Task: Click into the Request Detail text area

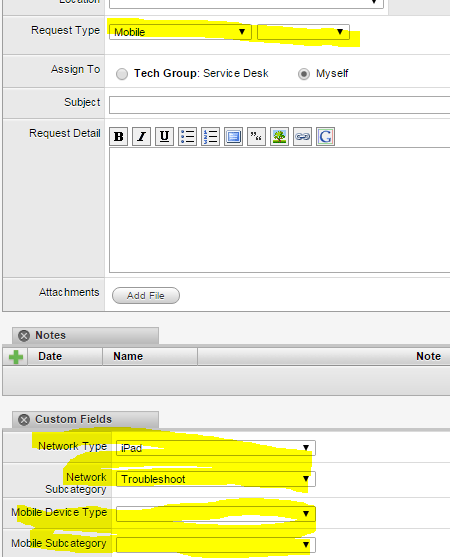Action: 280,210
